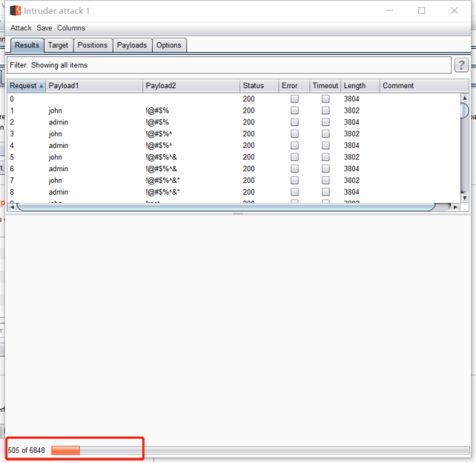
Task: Sort by the Timeout column header
Action: (x=325, y=85)
